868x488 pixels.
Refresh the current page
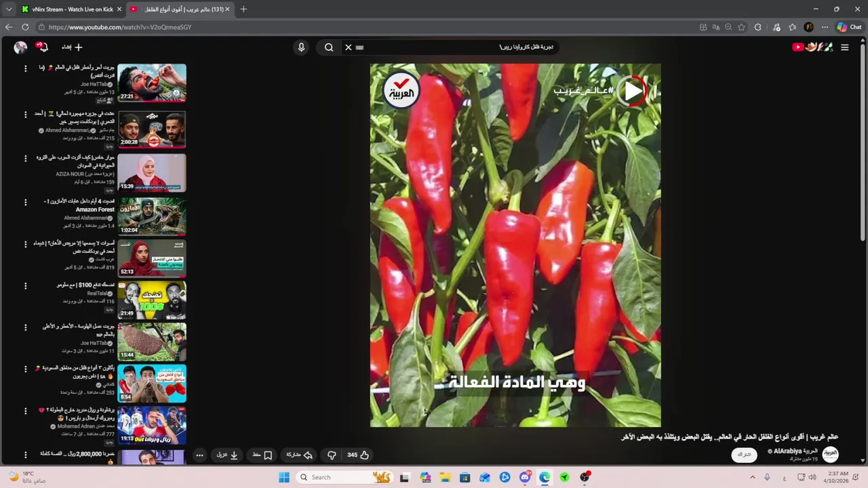coord(25,27)
